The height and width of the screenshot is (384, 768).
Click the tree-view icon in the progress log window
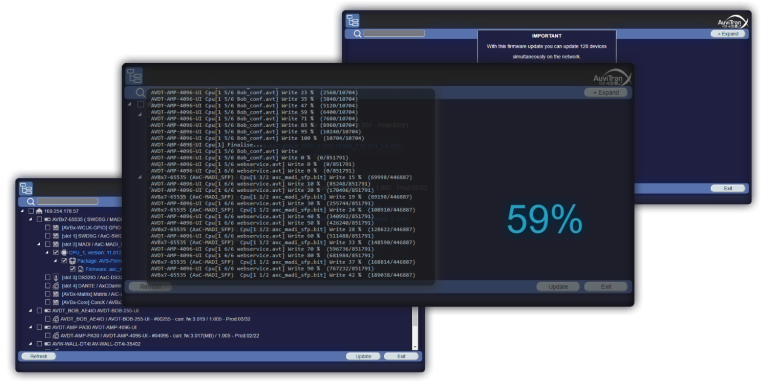[x=134, y=76]
